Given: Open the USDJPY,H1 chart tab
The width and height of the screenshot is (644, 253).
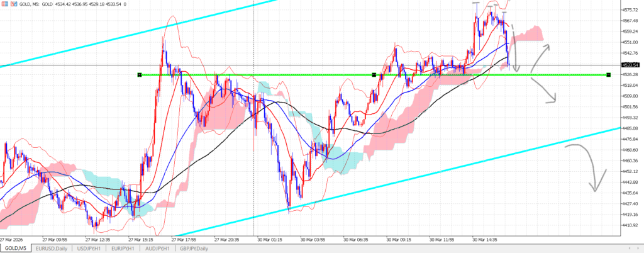Looking at the screenshot, I should pos(90,249).
